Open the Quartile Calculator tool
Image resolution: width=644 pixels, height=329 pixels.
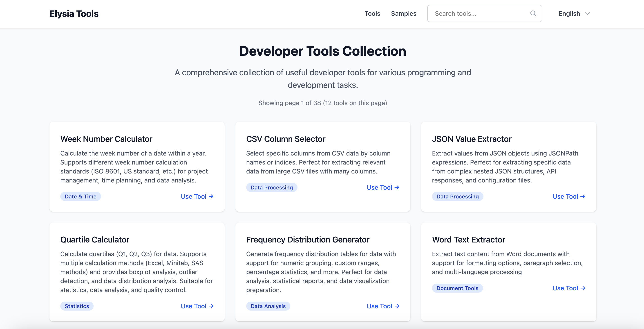pyautogui.click(x=197, y=306)
